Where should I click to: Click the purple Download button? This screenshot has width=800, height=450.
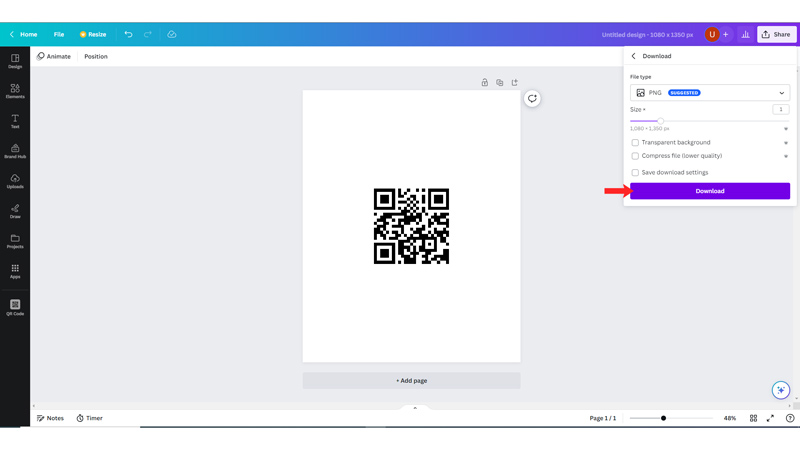tap(710, 191)
